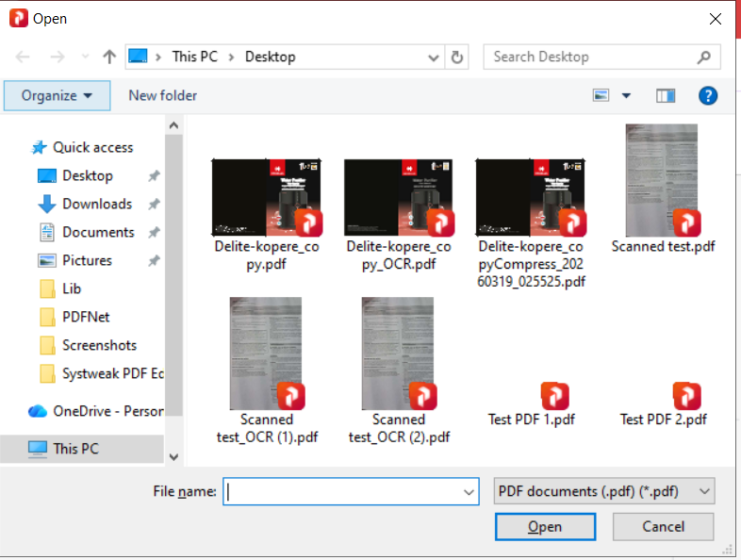Open the Organize menu
The image size is (741, 560).
[x=57, y=95]
